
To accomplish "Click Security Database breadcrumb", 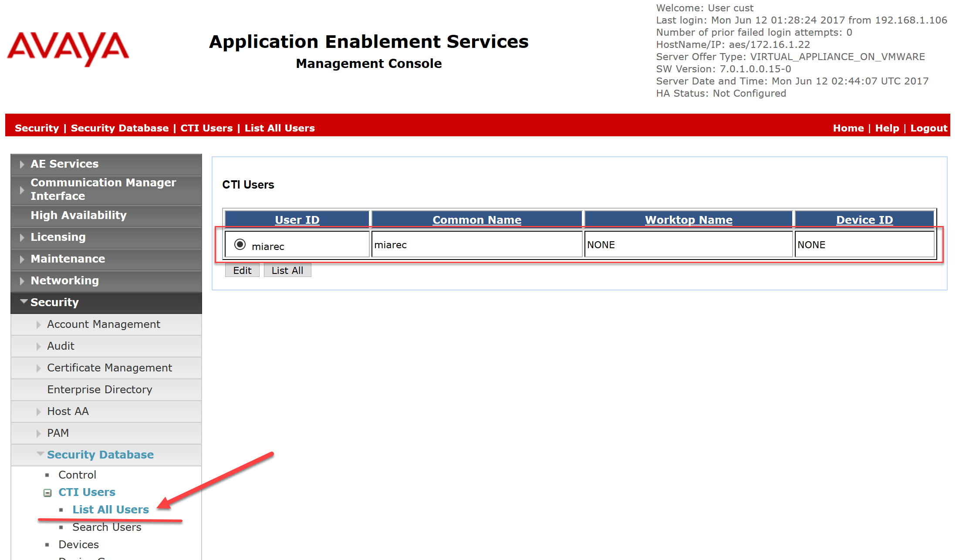I will [120, 128].
